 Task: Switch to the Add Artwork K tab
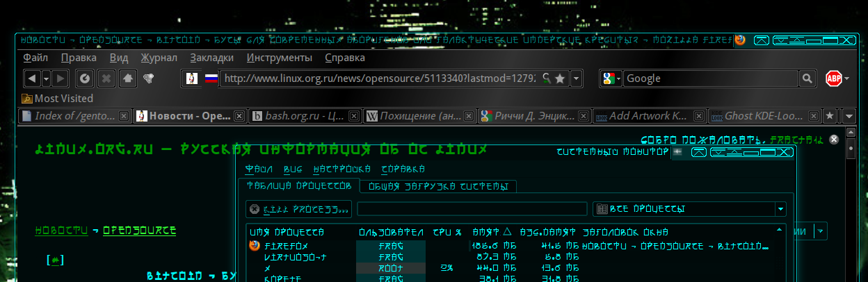pos(648,115)
